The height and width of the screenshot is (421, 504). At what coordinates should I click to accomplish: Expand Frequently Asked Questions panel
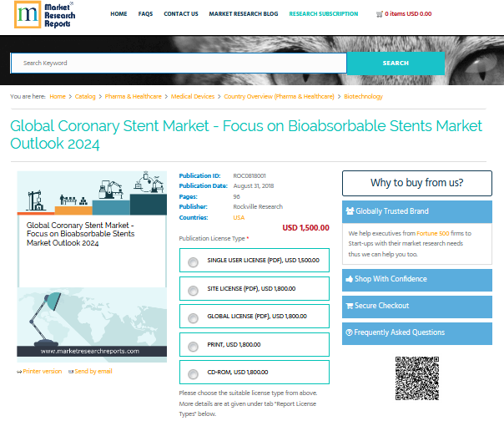[417, 333]
